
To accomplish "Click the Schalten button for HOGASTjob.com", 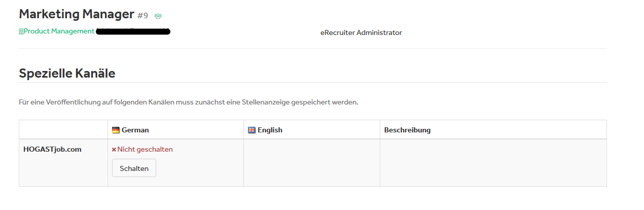I will [134, 168].
